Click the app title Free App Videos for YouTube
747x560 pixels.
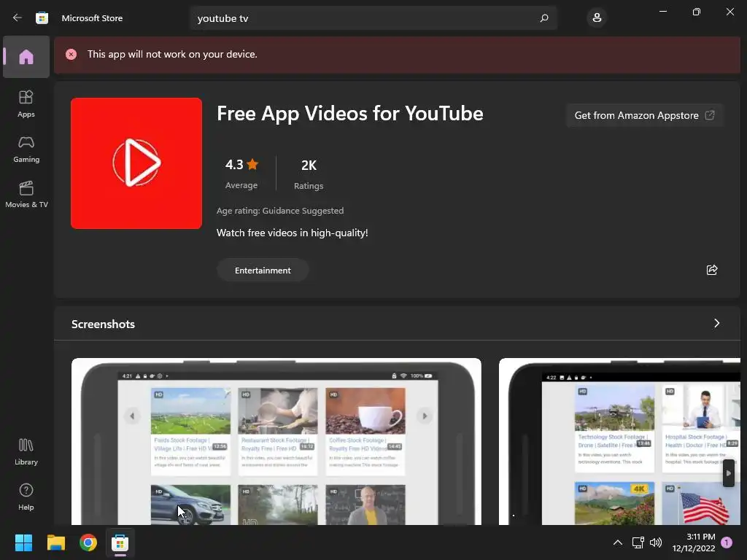click(x=349, y=113)
